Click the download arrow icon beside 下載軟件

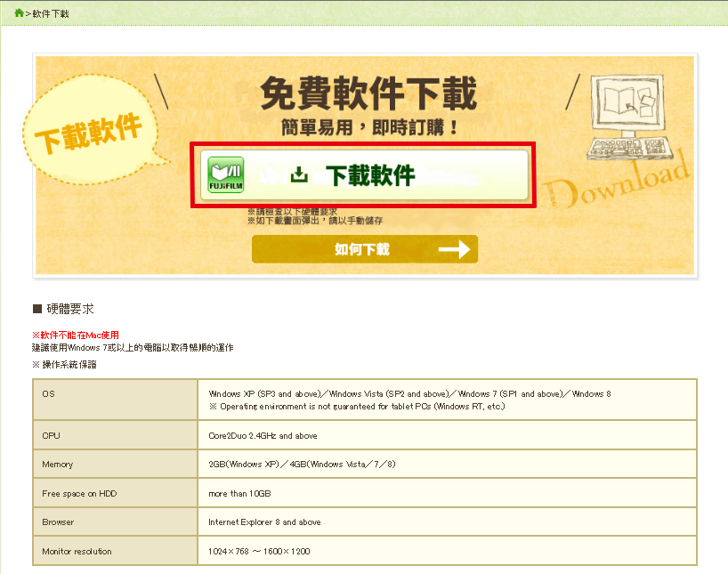tap(300, 175)
